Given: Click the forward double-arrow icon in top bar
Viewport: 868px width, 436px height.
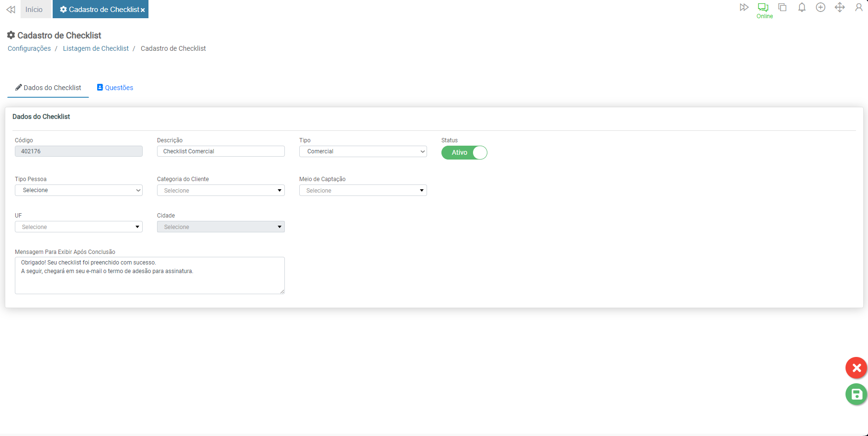Looking at the screenshot, I should pyautogui.click(x=744, y=7).
